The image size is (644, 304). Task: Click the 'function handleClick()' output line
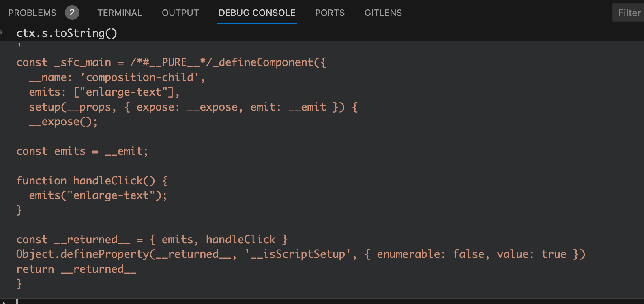[x=92, y=180]
